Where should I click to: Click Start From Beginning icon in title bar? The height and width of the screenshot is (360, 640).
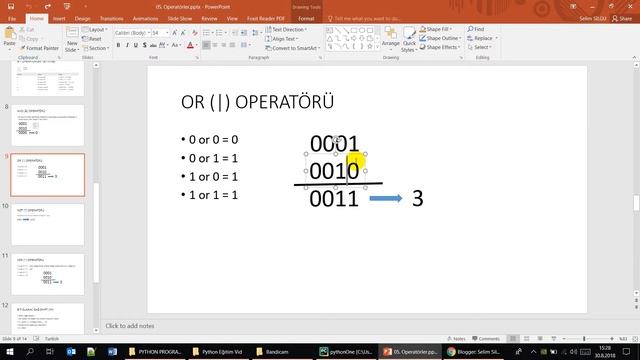coord(67,7)
